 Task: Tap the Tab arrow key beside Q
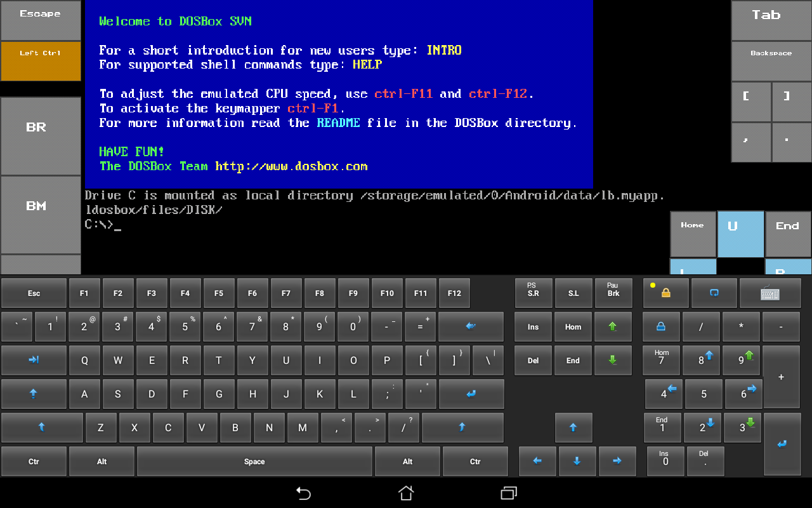(34, 360)
